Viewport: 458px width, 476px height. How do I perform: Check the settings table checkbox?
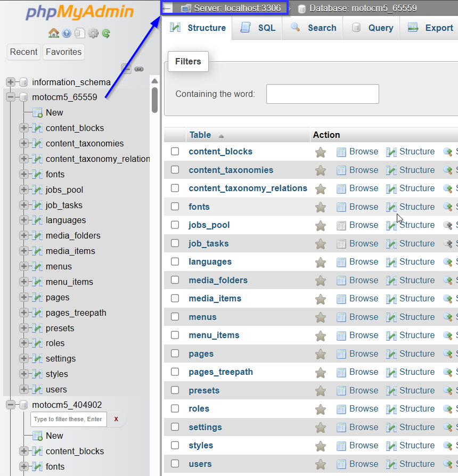coord(175,427)
